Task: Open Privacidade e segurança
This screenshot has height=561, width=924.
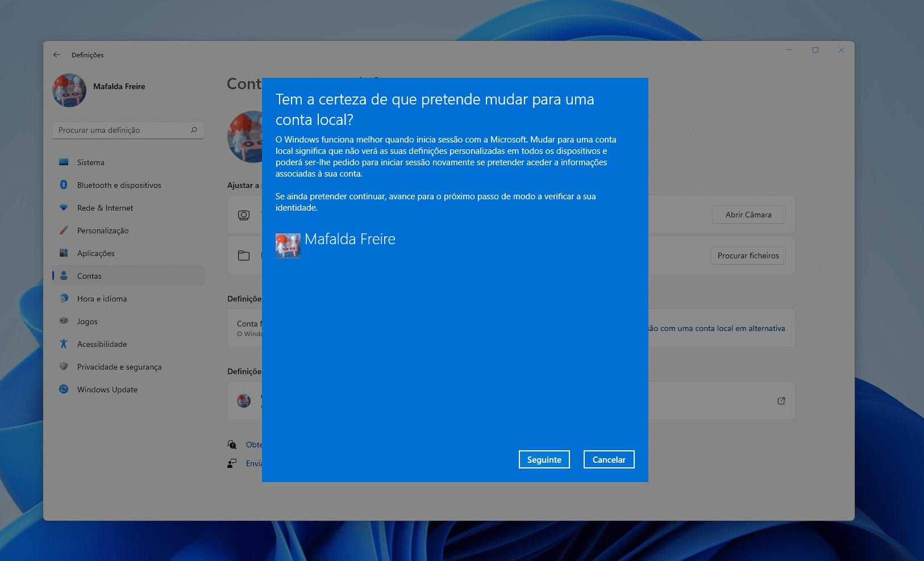Action: pyautogui.click(x=128, y=367)
